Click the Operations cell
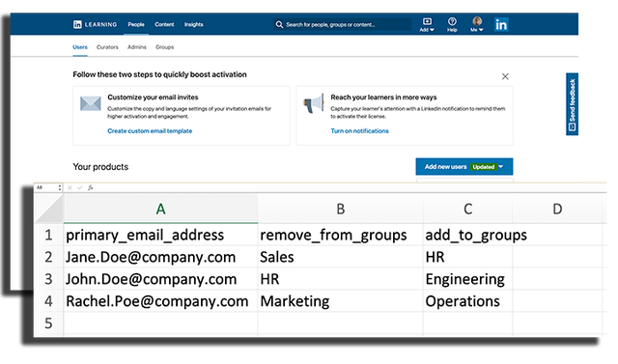Image resolution: width=618 pixels, height=364 pixels. pos(467,301)
